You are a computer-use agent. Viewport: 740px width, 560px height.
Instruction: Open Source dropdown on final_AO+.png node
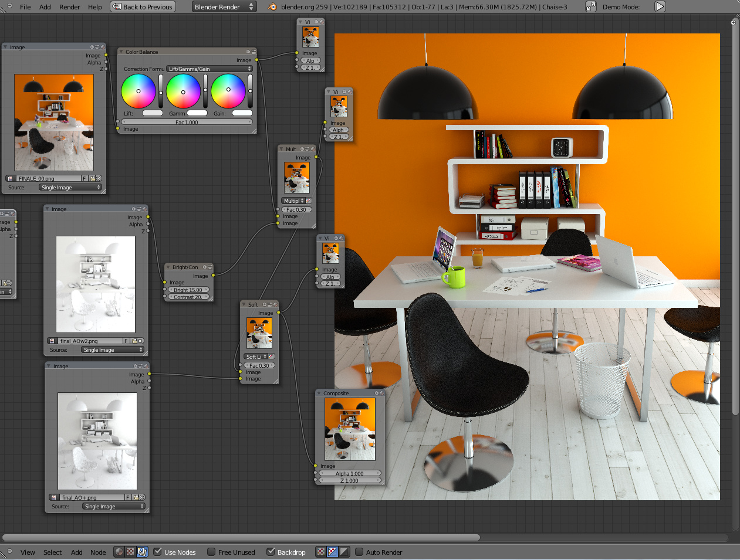(x=114, y=506)
